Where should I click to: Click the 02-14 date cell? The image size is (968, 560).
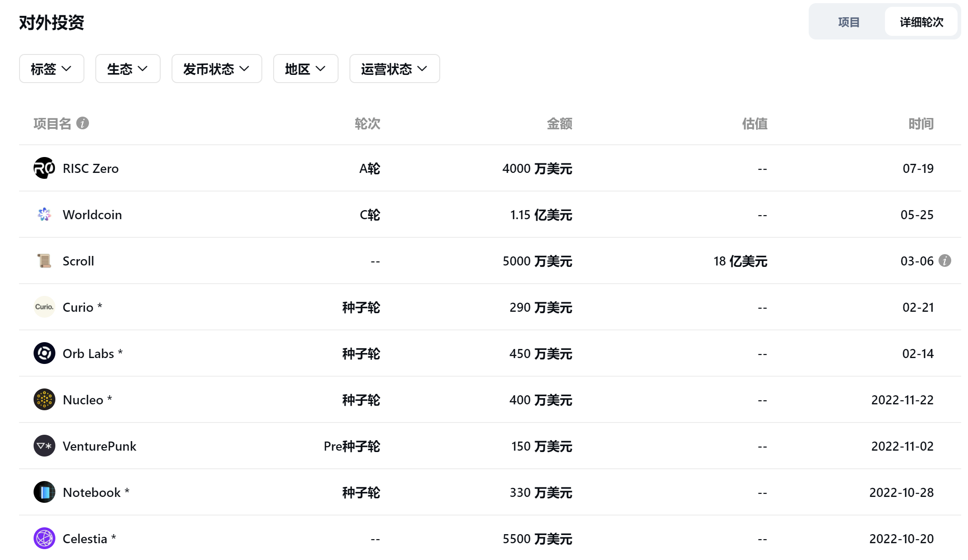click(918, 354)
